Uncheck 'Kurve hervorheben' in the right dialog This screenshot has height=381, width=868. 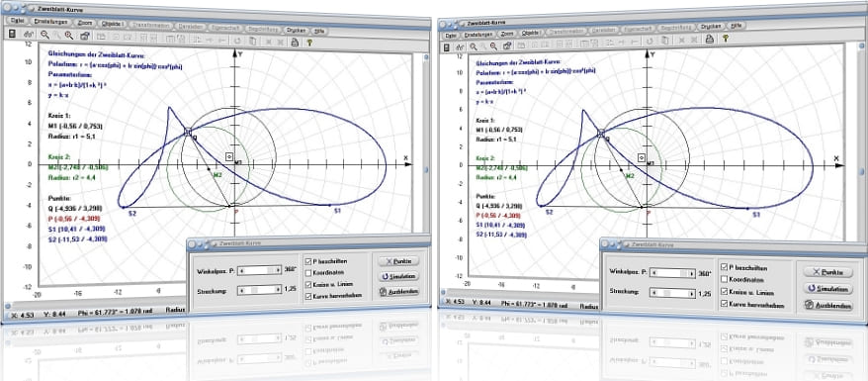[x=724, y=304]
